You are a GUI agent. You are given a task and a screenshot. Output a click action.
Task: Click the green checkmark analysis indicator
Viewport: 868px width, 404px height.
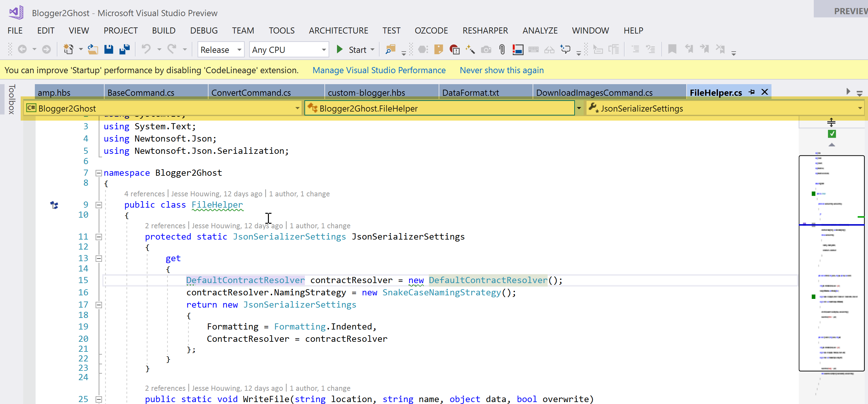point(832,134)
